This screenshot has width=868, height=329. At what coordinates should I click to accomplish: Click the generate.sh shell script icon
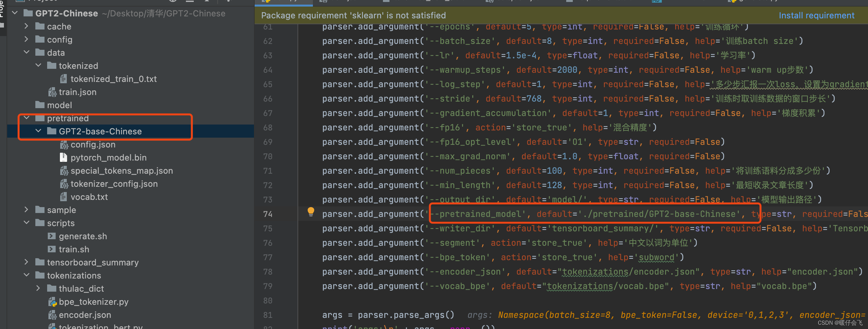point(52,236)
